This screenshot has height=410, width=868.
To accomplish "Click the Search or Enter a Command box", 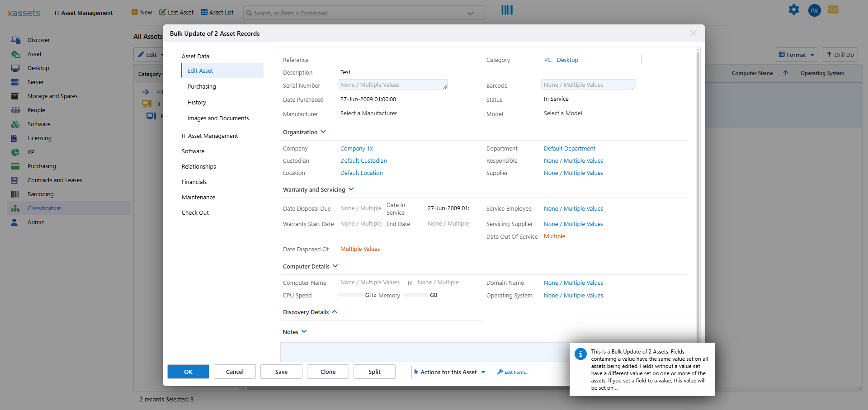I will pyautogui.click(x=364, y=13).
